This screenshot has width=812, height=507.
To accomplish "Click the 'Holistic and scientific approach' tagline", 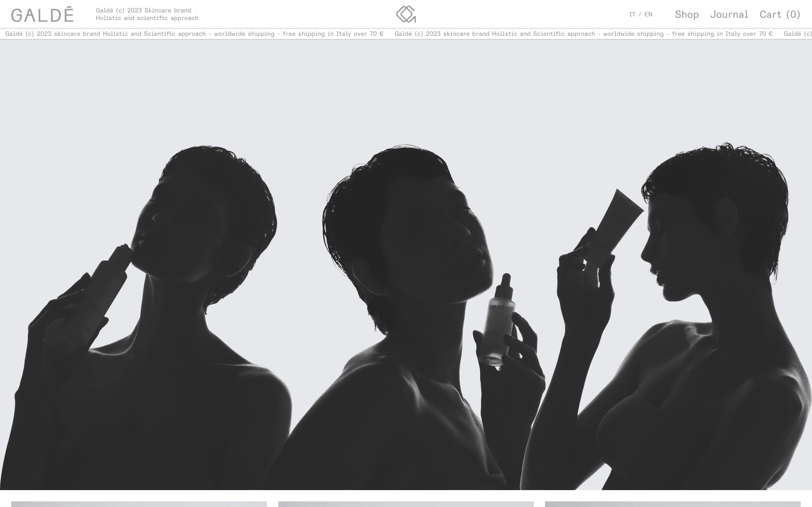I will 147,18.
